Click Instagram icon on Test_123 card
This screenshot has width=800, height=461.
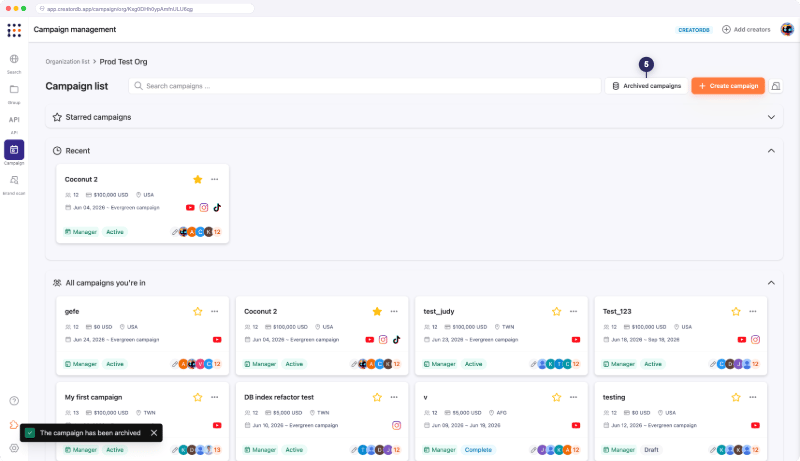(756, 340)
